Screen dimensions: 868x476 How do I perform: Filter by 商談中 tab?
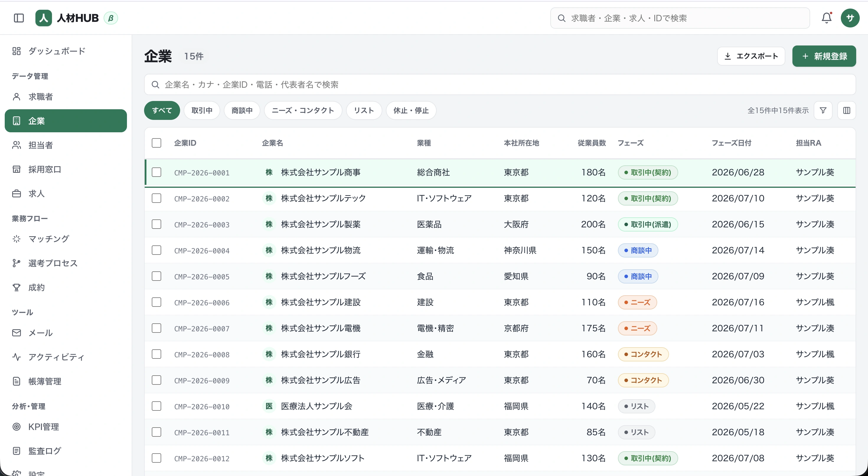(242, 110)
